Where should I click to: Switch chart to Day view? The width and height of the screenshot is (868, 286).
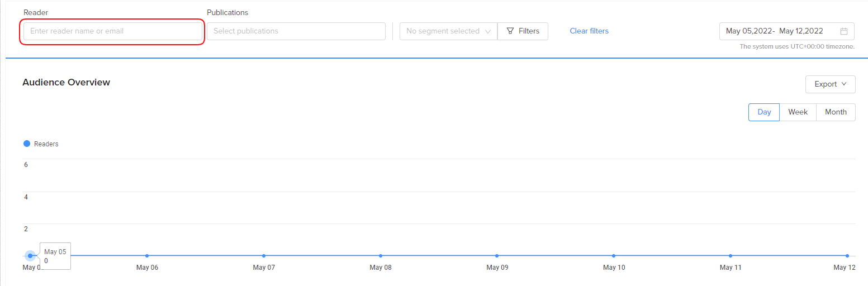pyautogui.click(x=764, y=112)
